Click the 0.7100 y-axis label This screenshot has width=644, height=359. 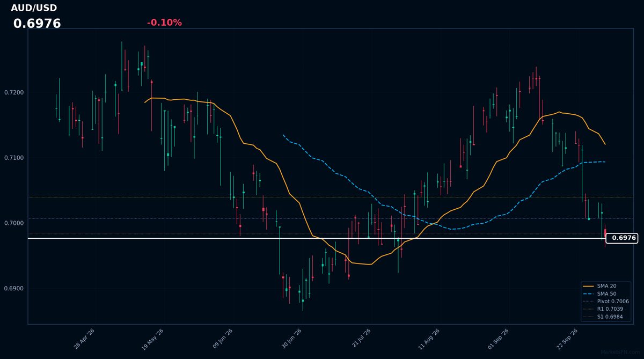point(14,158)
